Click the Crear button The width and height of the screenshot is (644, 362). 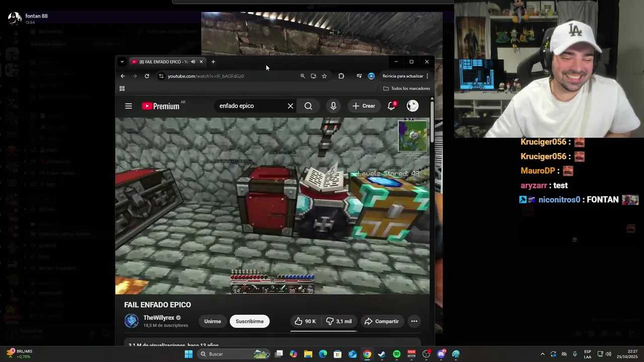click(x=364, y=106)
